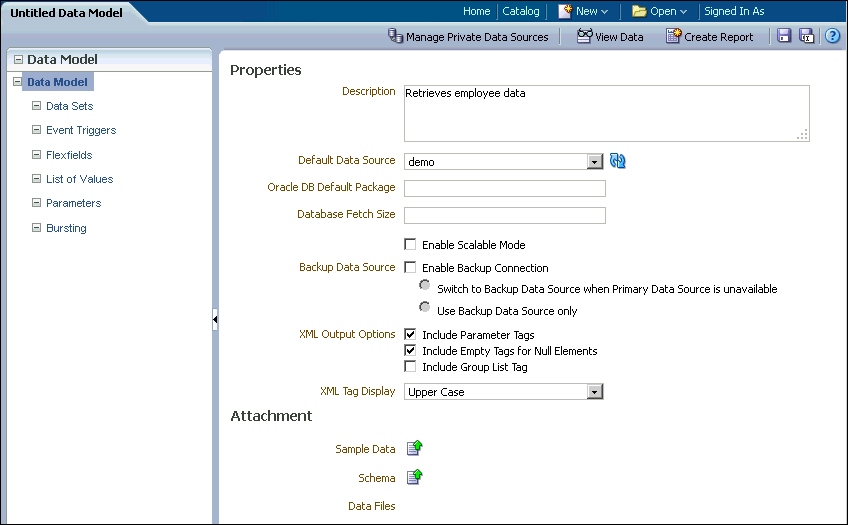Select Switch to Backup Data Source radio
The image size is (848, 525).
pos(425,284)
